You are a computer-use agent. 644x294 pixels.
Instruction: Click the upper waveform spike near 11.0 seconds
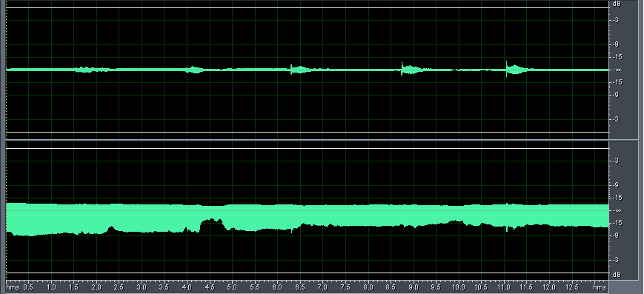pos(507,69)
